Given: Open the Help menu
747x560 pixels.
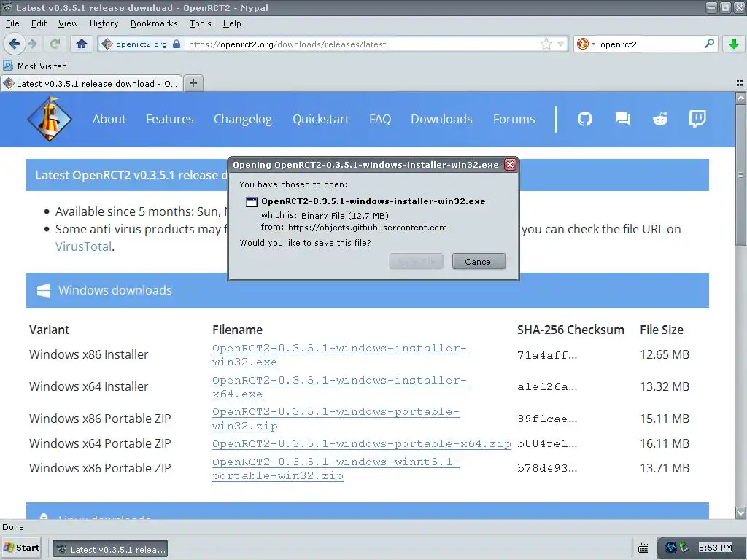Looking at the screenshot, I should tap(232, 23).
